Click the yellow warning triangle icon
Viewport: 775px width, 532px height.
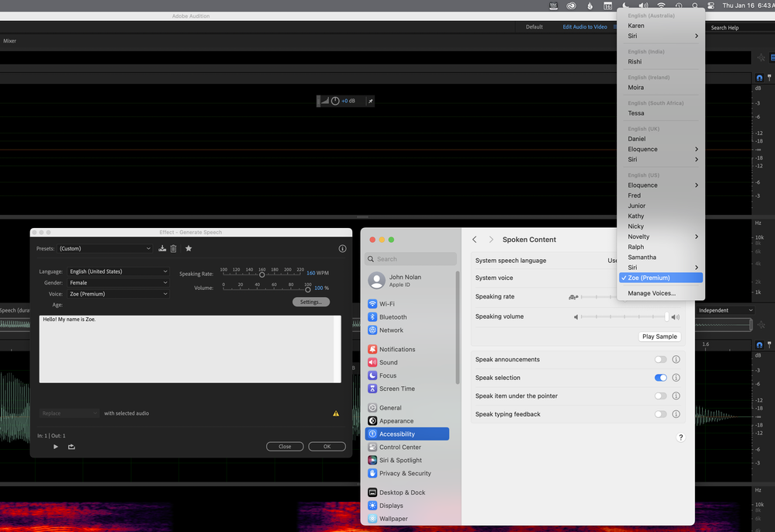click(x=336, y=413)
